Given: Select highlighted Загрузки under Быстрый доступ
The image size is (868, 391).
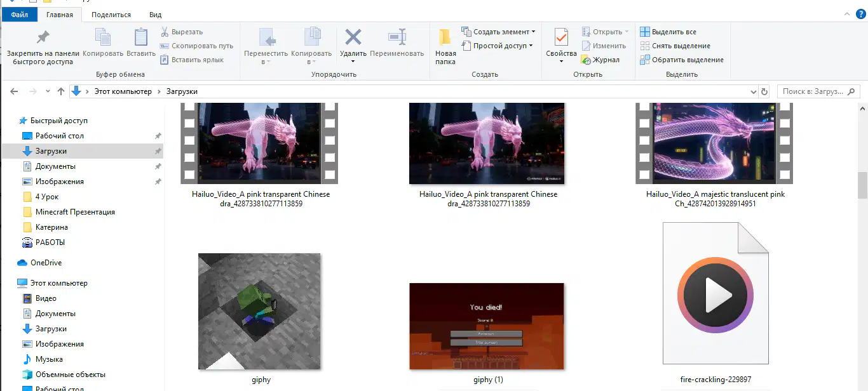Looking at the screenshot, I should [82, 151].
